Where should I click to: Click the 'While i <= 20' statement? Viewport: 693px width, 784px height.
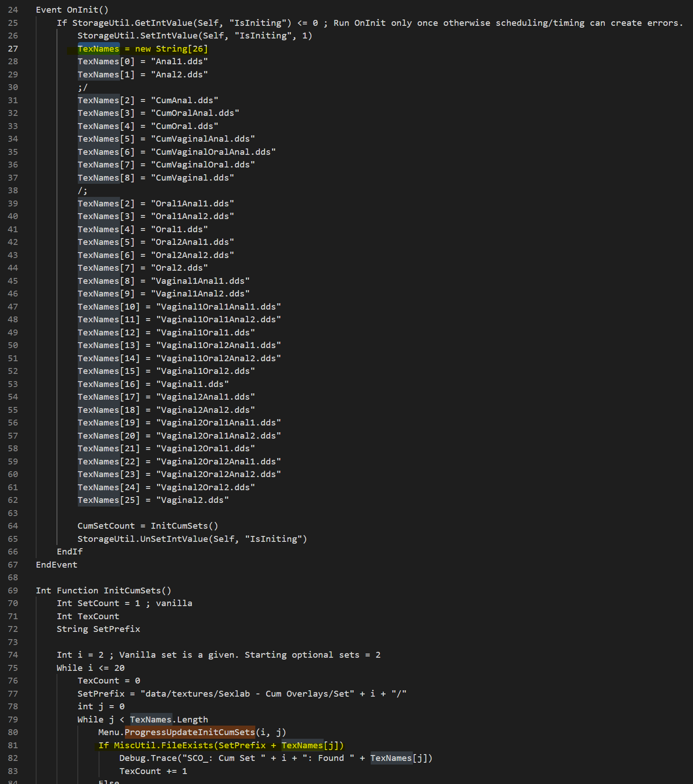(x=91, y=668)
